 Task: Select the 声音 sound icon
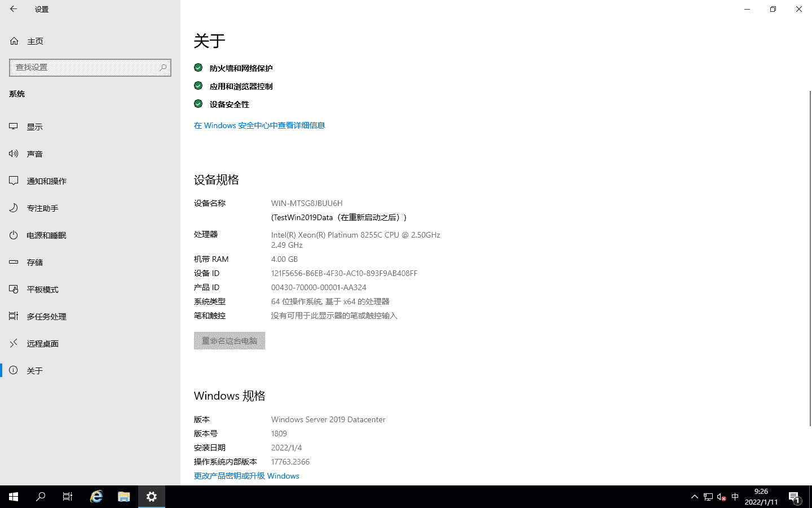(x=14, y=154)
